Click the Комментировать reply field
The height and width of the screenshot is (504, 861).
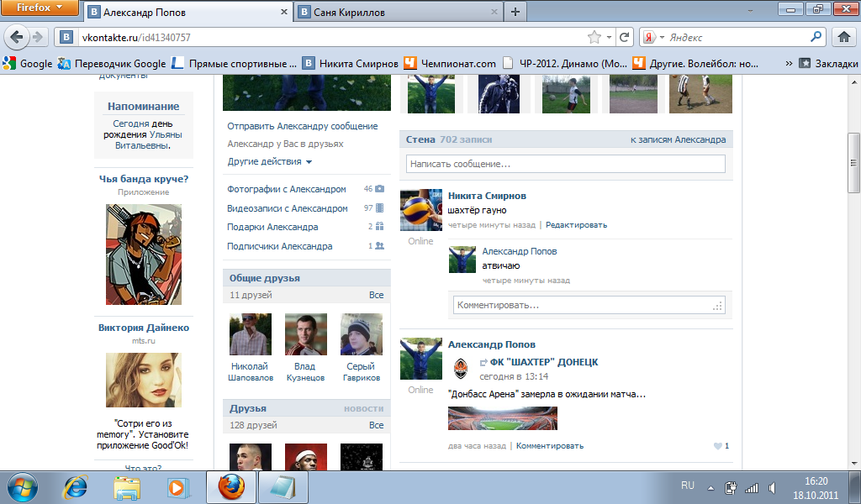click(589, 305)
